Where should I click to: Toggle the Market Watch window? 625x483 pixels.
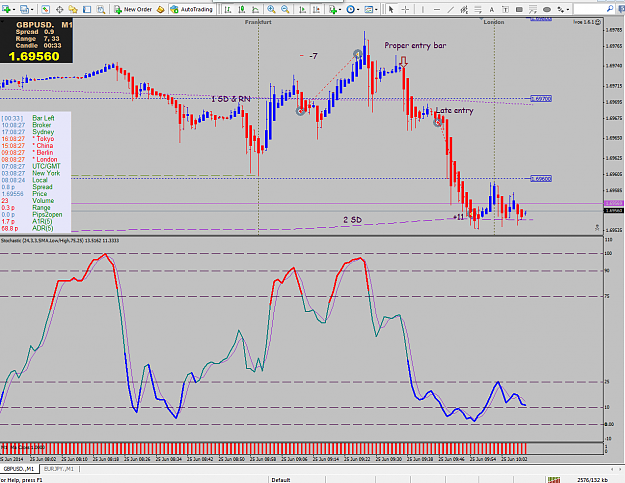pos(45,9)
